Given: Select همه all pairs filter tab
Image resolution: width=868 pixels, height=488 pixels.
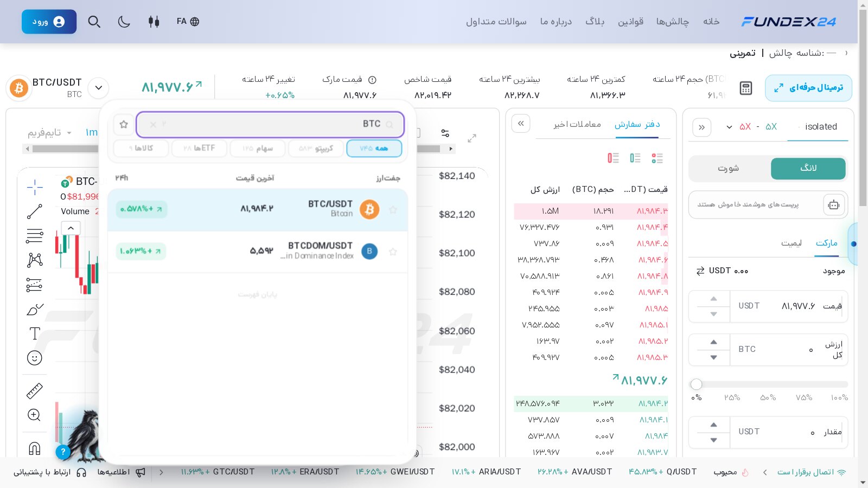Looking at the screenshot, I should click(x=374, y=148).
